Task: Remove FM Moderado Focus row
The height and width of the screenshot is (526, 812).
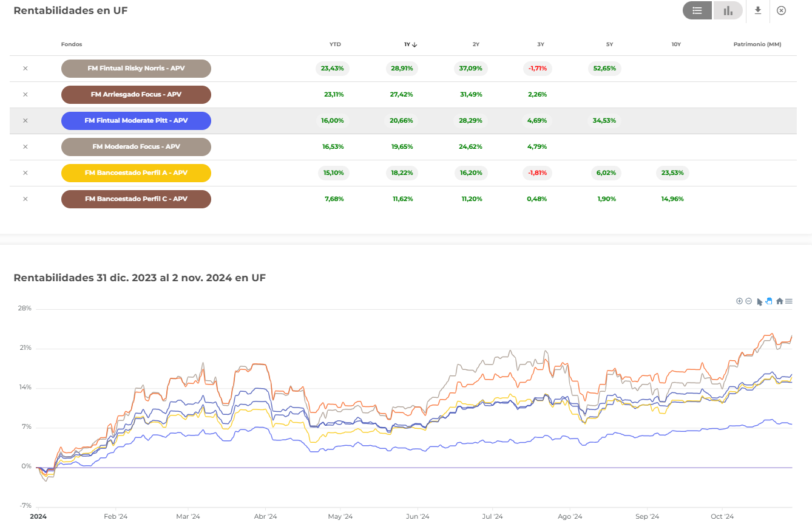Action: click(25, 147)
